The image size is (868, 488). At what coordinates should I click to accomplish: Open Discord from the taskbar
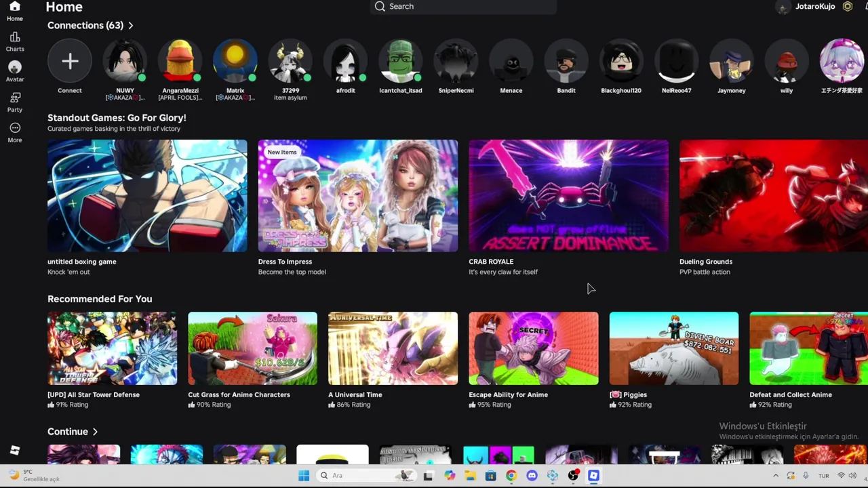tap(532, 476)
